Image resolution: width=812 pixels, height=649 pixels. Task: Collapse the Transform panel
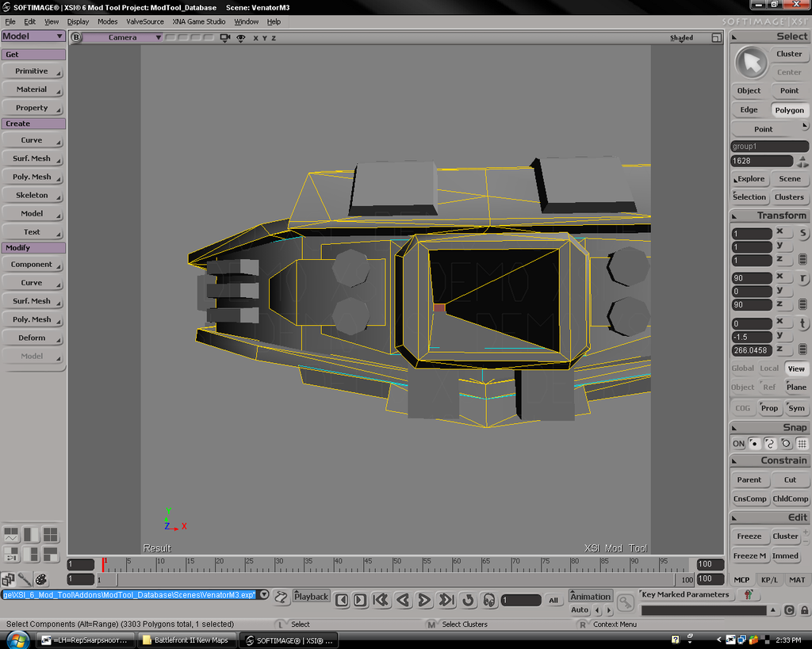click(734, 216)
